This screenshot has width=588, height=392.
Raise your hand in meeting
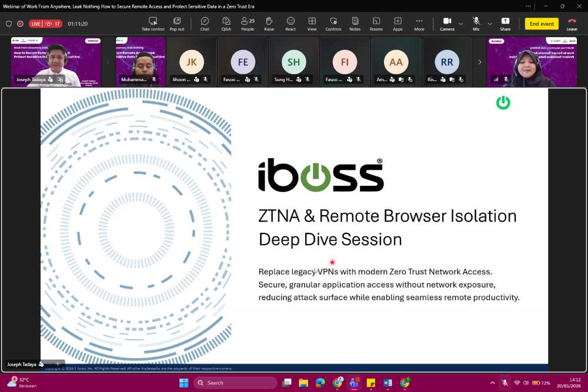[269, 24]
